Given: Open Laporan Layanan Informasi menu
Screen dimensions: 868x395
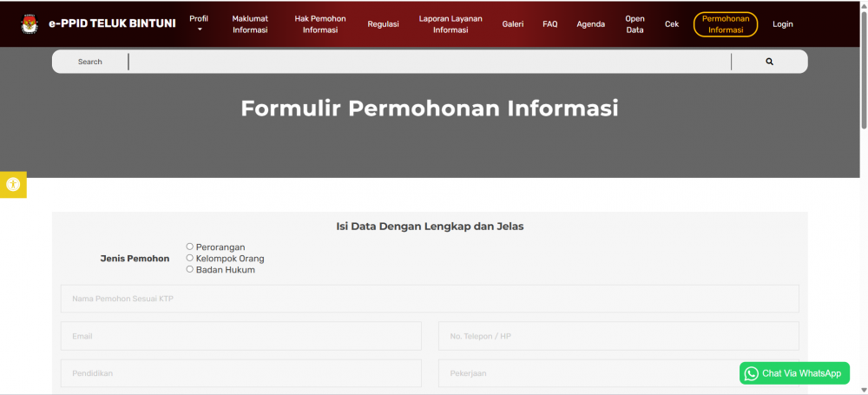Looking at the screenshot, I should (x=450, y=24).
